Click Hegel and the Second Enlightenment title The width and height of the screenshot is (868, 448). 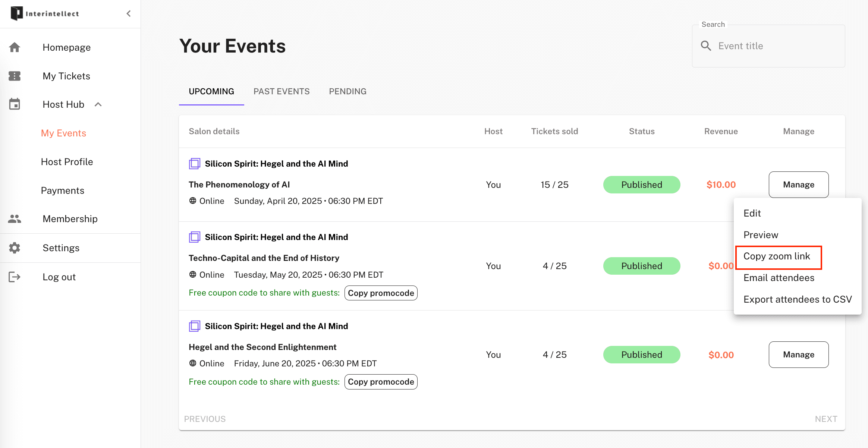point(262,347)
